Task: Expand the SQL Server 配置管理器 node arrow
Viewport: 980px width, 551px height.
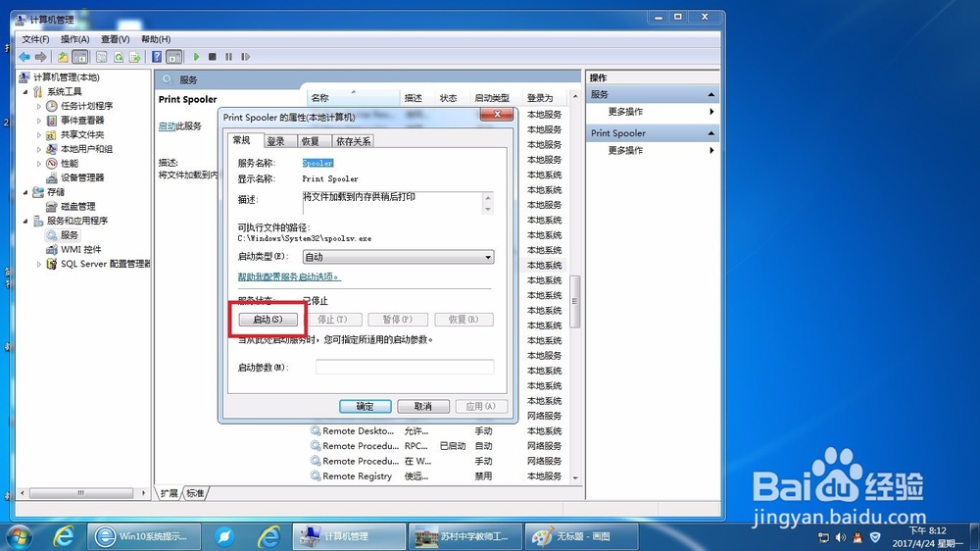Action: (x=39, y=264)
